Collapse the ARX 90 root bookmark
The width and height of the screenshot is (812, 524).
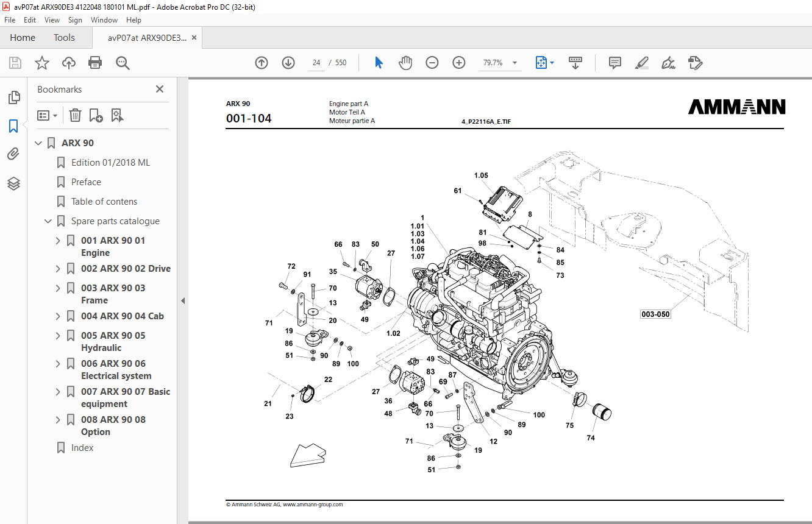click(x=38, y=143)
